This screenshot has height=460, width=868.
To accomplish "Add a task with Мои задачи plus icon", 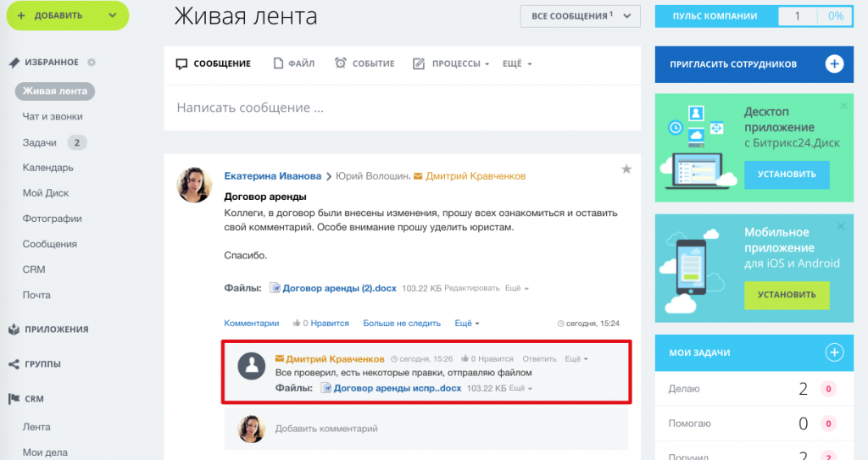I will [834, 352].
